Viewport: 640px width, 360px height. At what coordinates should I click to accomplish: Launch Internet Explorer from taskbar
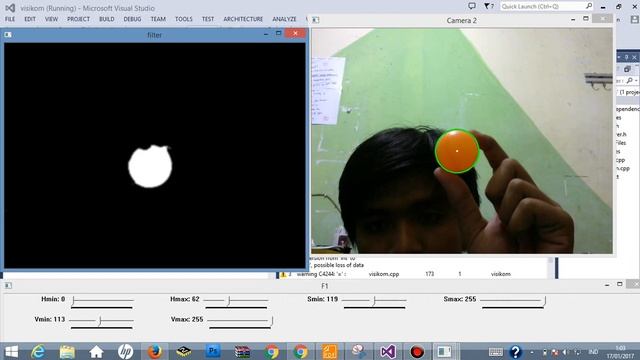coord(38,352)
